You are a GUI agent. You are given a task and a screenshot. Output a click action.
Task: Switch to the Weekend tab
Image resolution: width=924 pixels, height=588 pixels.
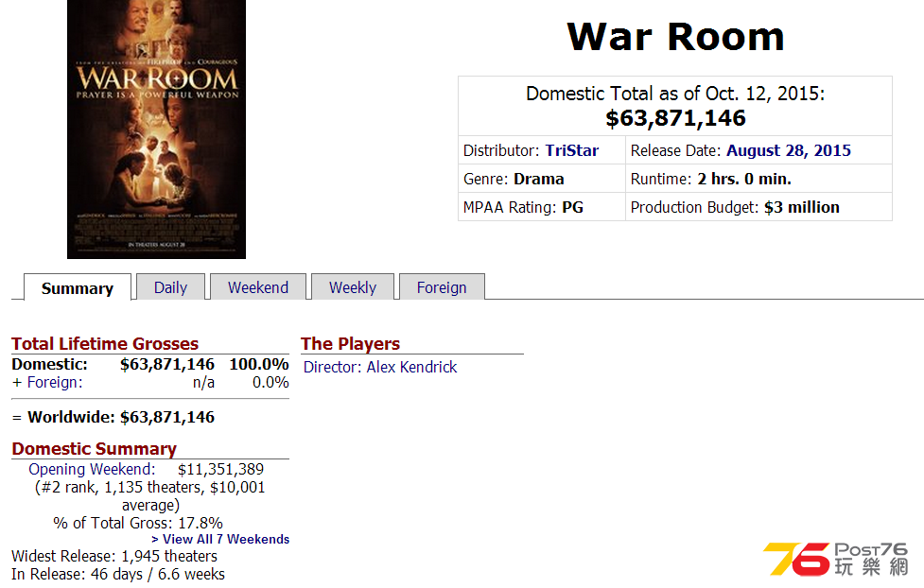(x=258, y=287)
